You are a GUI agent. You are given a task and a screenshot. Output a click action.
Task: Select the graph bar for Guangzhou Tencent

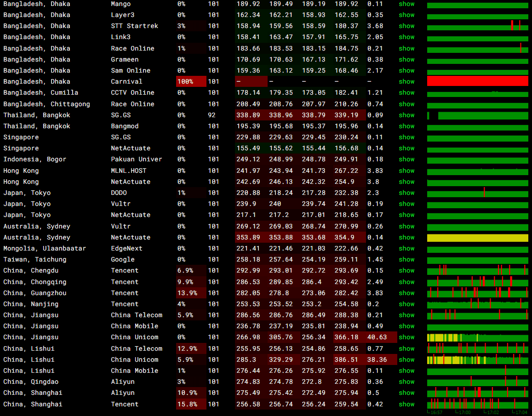(477, 292)
